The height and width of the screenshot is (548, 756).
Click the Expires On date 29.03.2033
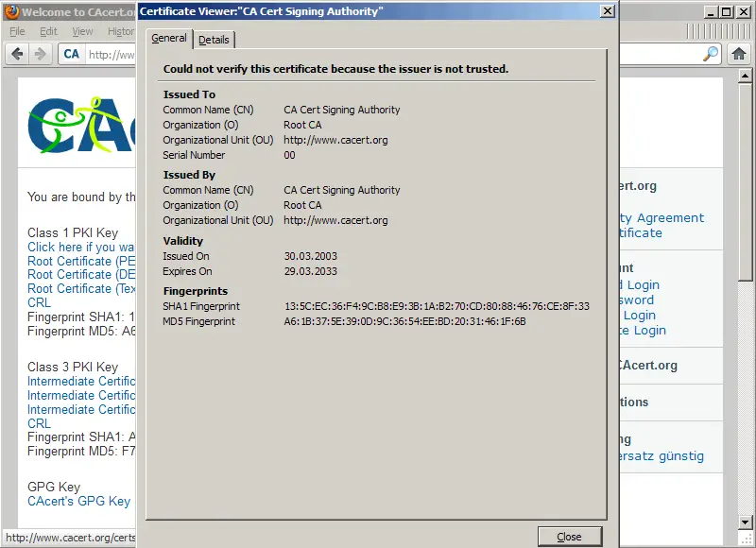311,271
